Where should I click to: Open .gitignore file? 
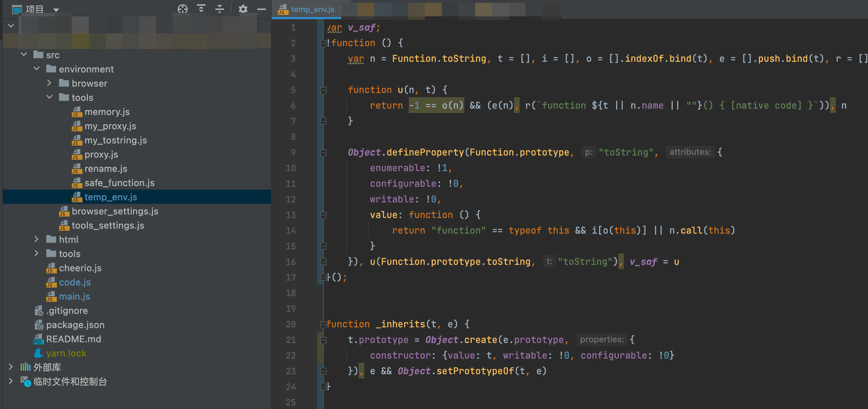67,311
